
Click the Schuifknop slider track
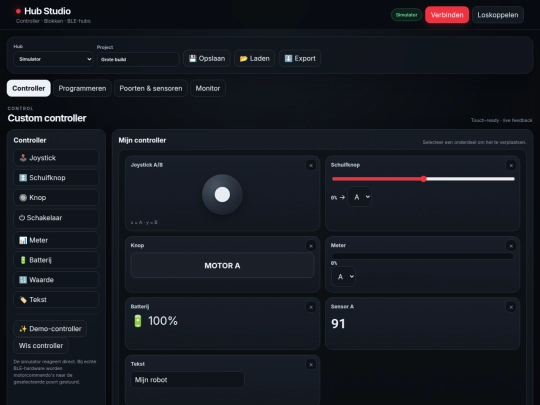[423, 179]
